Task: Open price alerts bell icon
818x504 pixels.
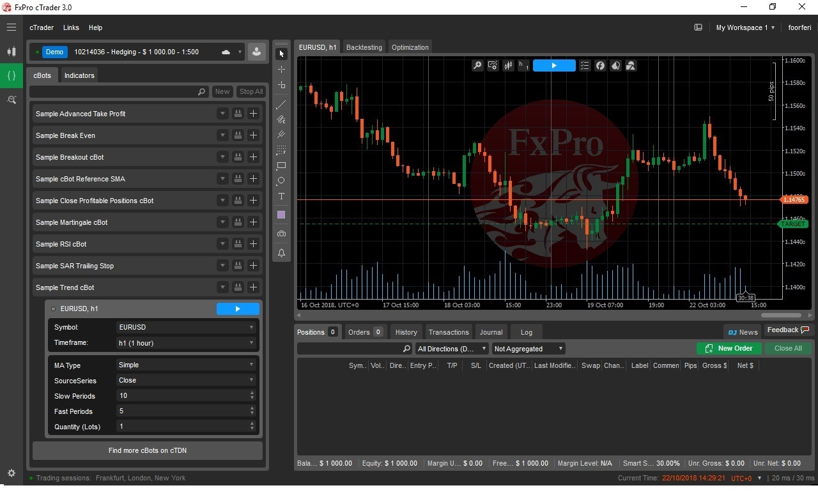Action: (281, 253)
